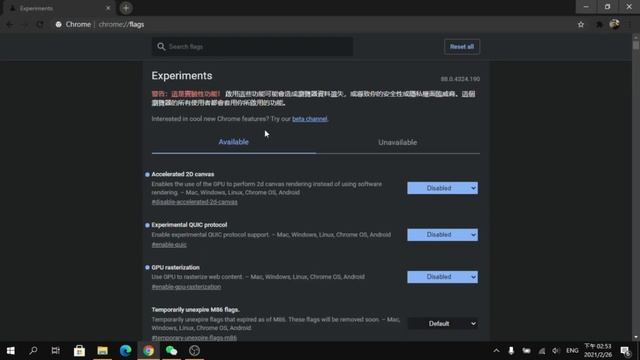Viewport: 640px width, 360px height.
Task: Click the browser back arrow
Action: 9,24
